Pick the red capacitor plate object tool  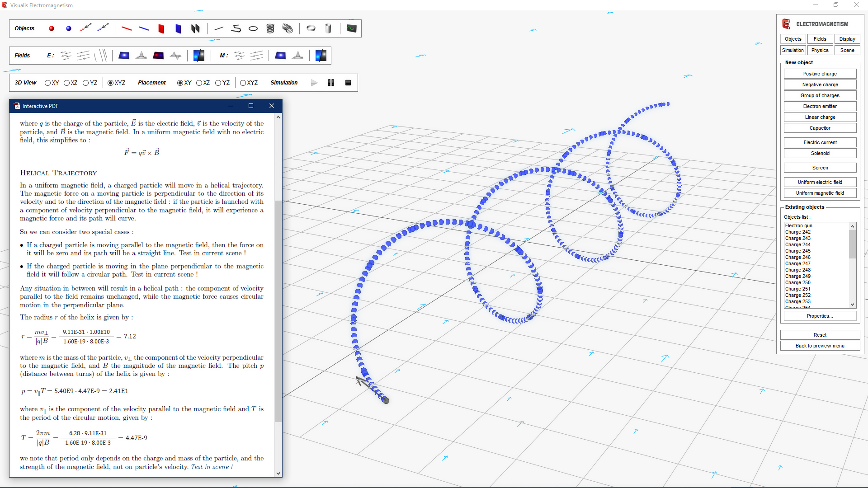coord(161,28)
